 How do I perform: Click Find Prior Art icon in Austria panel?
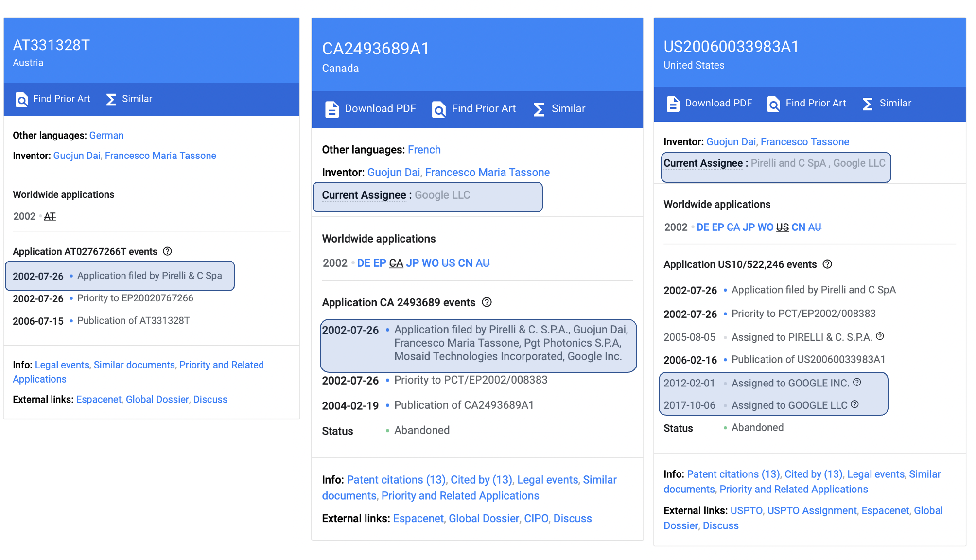[22, 99]
